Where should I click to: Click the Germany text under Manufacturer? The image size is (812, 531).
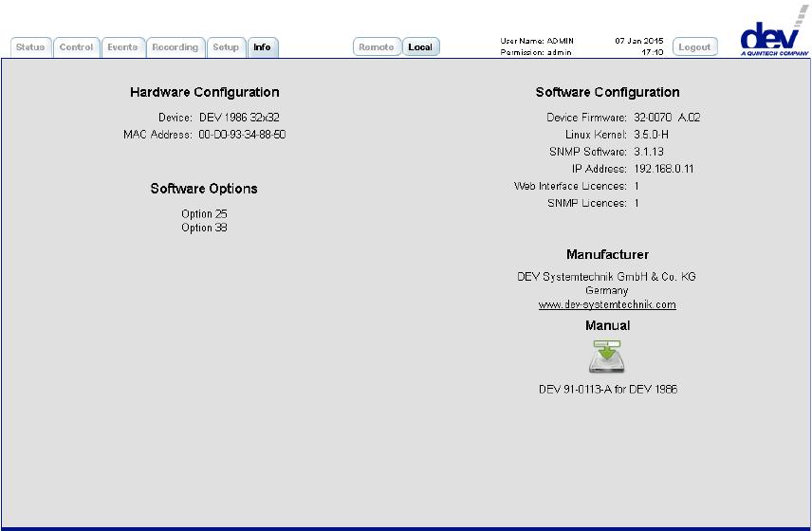(606, 290)
